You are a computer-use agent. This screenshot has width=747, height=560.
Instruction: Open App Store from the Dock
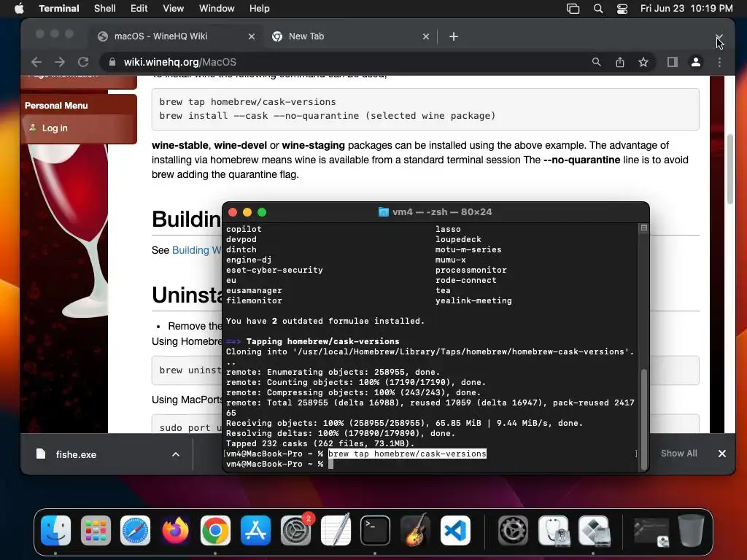(x=255, y=531)
